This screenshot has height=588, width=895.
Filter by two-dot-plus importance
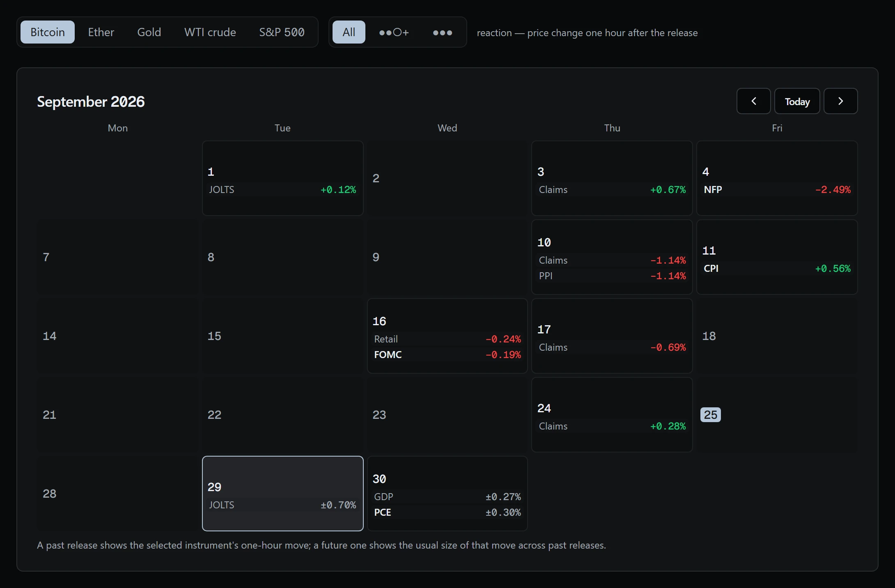coord(394,32)
